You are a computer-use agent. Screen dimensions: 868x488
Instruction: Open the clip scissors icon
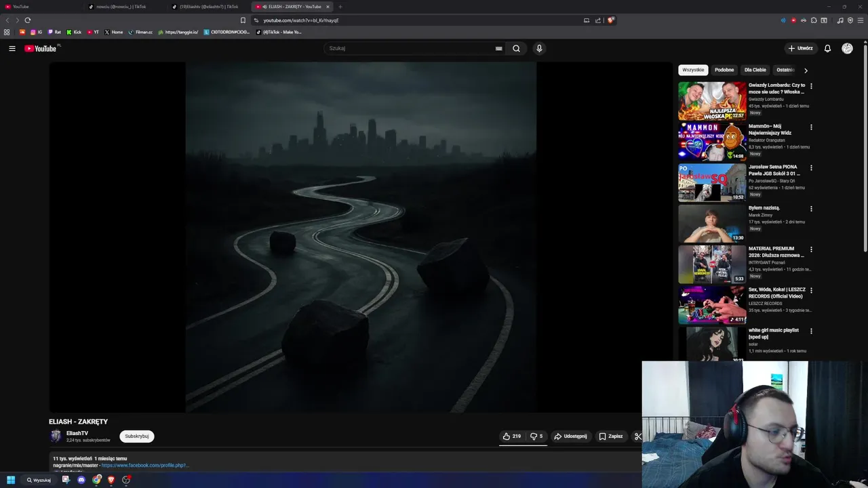pos(637,436)
